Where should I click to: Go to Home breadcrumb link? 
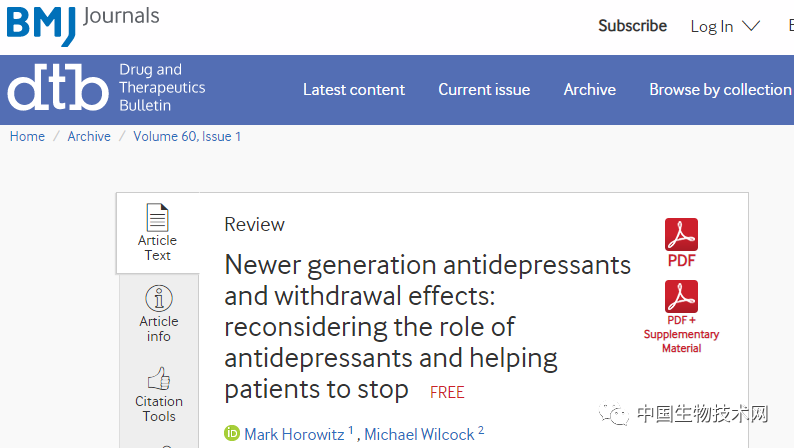click(x=27, y=136)
